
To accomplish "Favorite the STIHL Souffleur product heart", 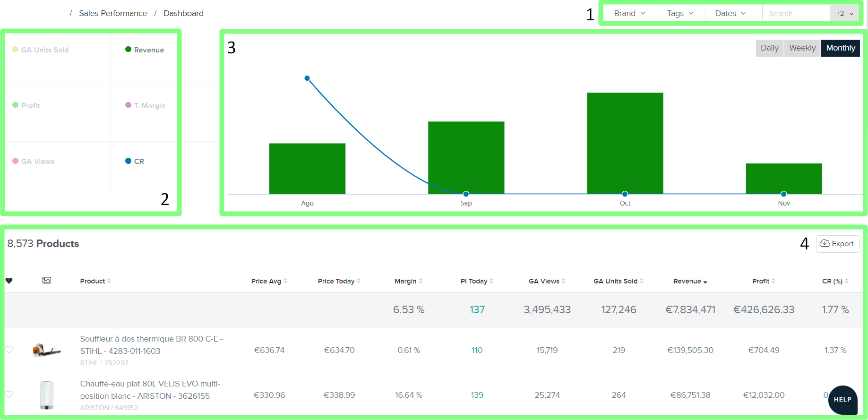I will [x=9, y=350].
